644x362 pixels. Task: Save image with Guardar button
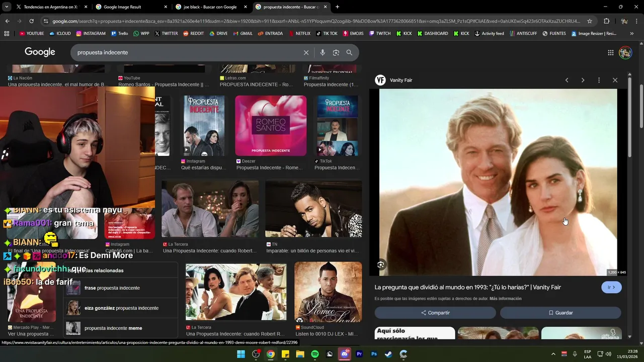pyautogui.click(x=560, y=313)
